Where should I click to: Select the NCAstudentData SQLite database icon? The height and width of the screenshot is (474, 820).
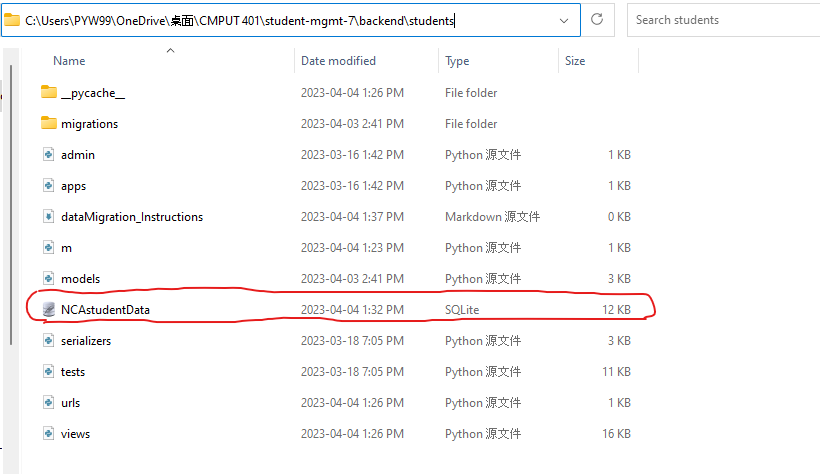click(x=49, y=310)
